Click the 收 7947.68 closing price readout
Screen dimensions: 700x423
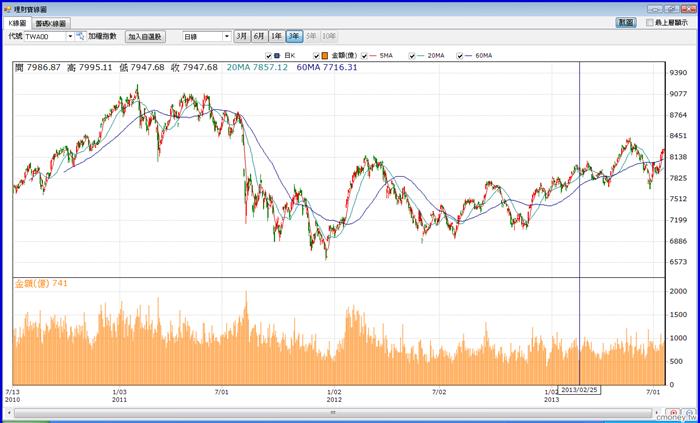click(194, 67)
